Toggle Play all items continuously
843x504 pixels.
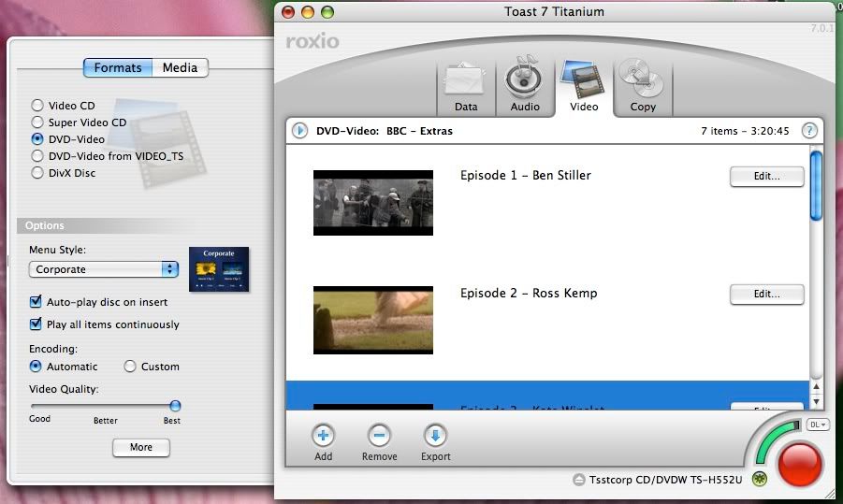[36, 324]
